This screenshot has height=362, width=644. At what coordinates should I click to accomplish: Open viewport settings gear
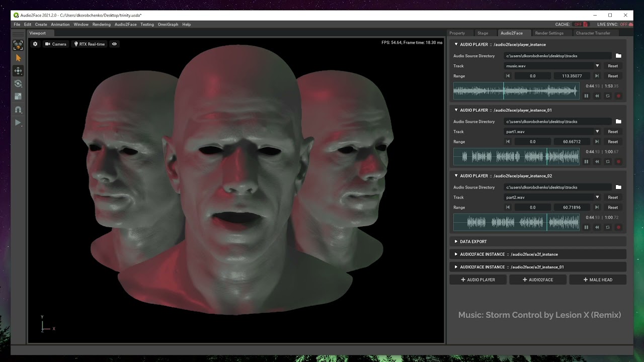point(35,44)
